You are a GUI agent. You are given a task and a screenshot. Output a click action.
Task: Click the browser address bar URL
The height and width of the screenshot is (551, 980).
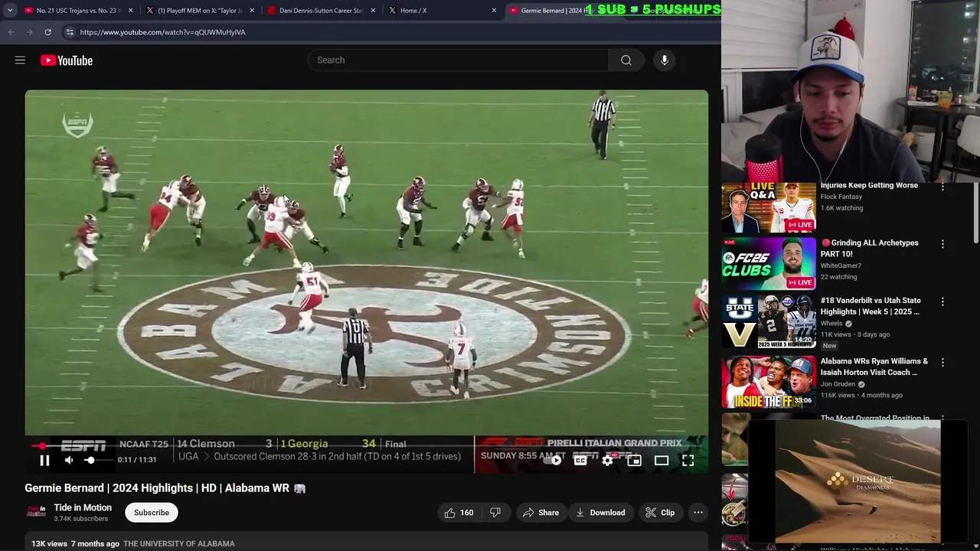pyautogui.click(x=162, y=32)
